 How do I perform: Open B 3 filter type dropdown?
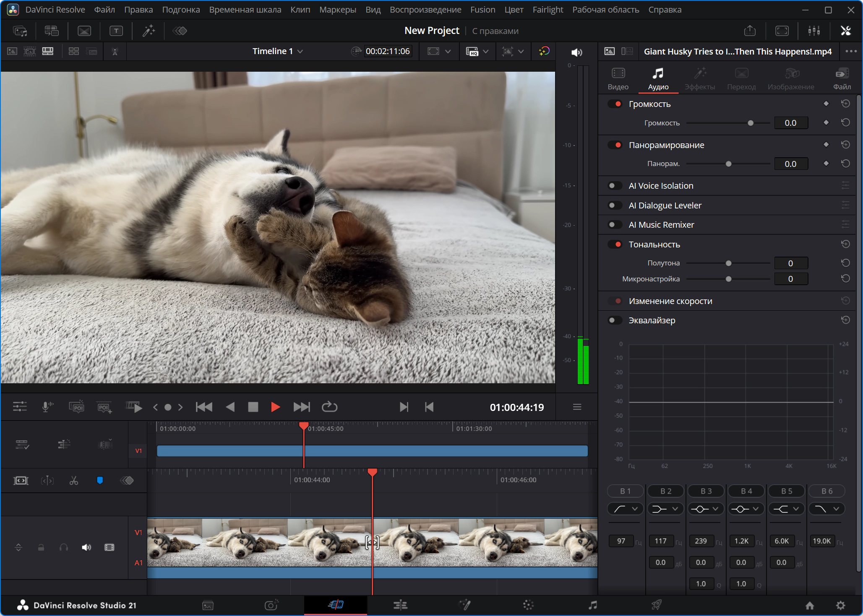tap(706, 509)
